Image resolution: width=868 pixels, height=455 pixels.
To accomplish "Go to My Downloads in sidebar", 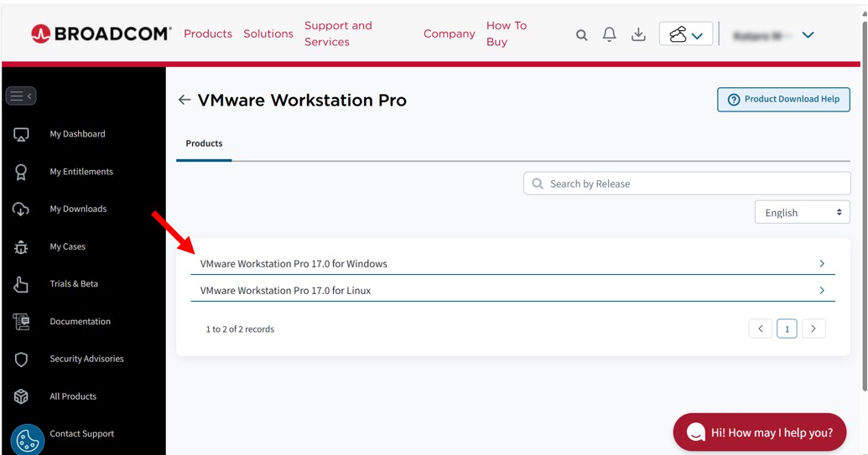I will pos(78,209).
